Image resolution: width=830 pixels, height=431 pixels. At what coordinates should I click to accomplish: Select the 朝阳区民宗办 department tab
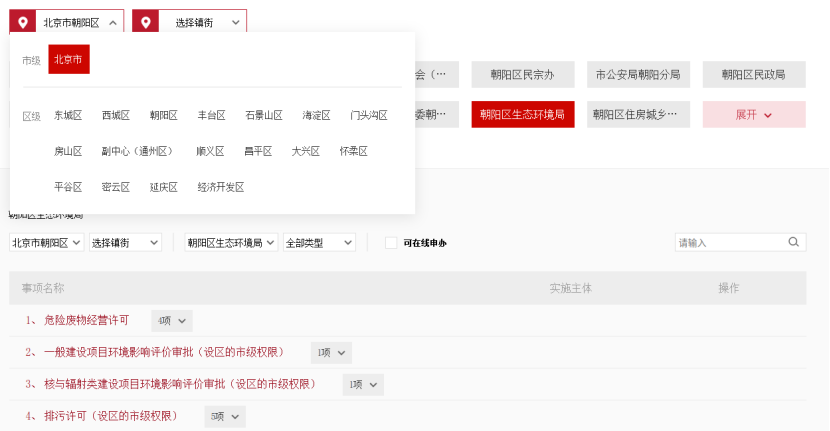point(523,75)
